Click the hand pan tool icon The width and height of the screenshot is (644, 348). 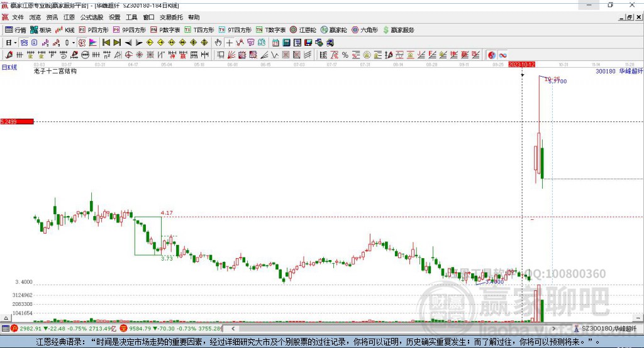[218, 43]
